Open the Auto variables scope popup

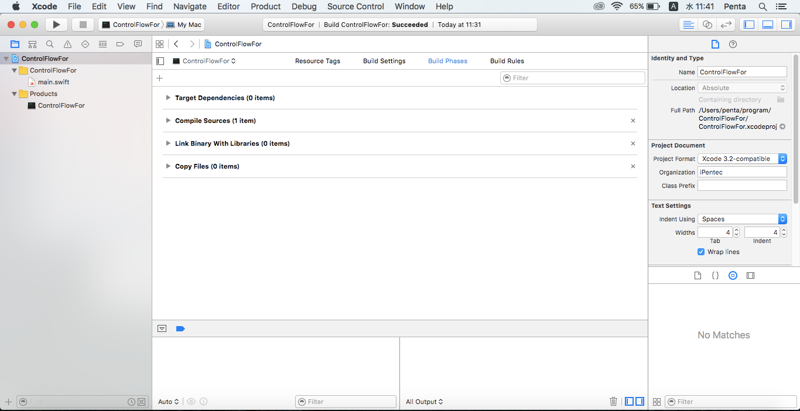pyautogui.click(x=168, y=402)
